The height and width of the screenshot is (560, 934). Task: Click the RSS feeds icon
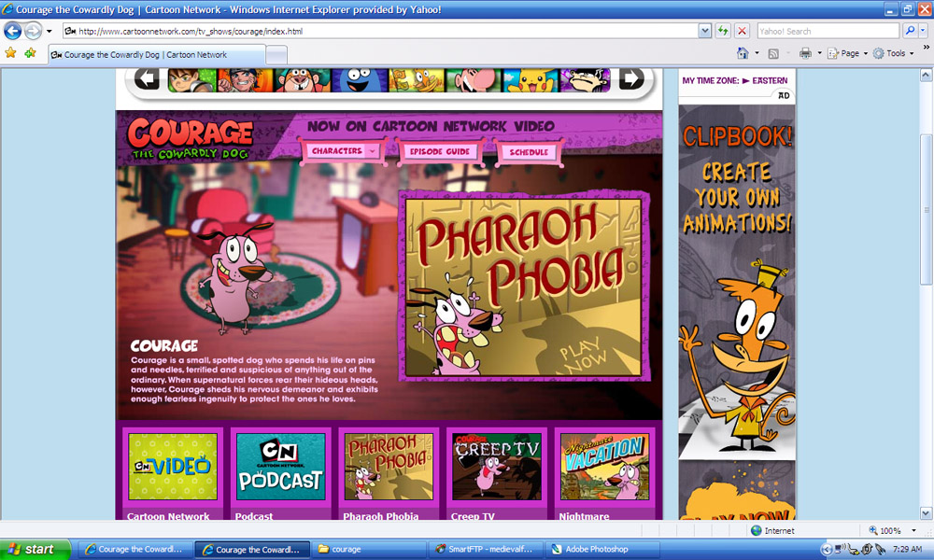tap(773, 53)
